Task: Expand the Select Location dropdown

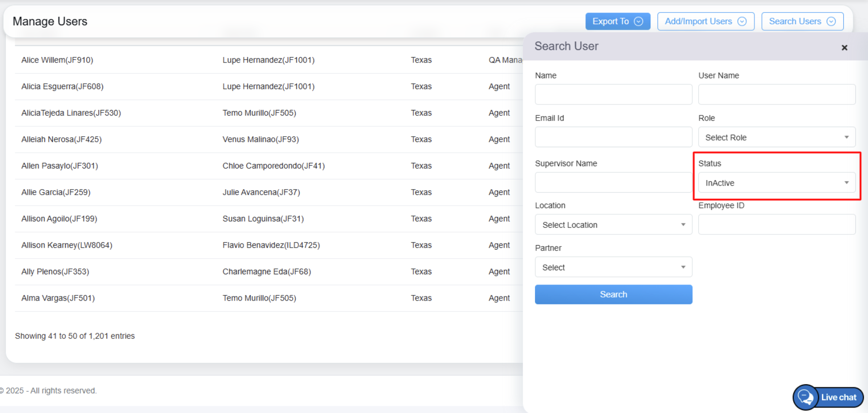Action: [x=613, y=225]
